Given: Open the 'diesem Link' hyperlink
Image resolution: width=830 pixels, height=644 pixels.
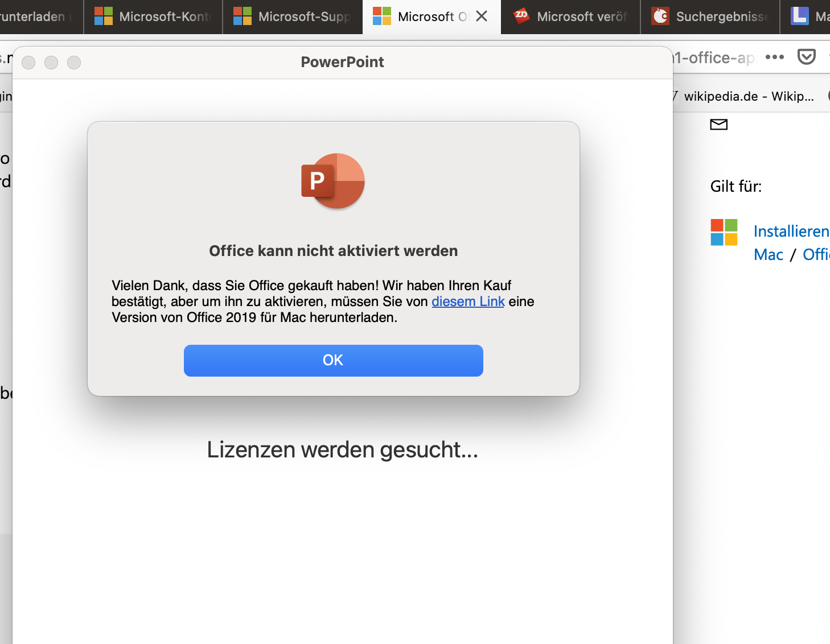Looking at the screenshot, I should click(x=468, y=302).
